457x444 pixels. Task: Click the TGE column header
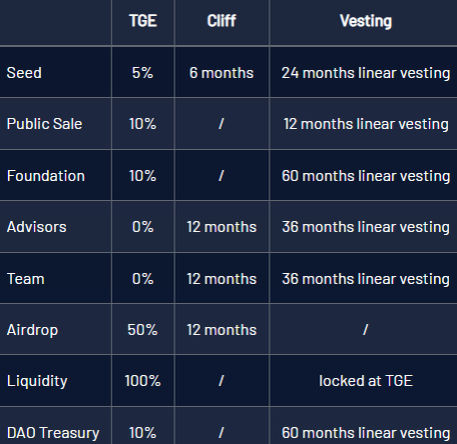143,21
